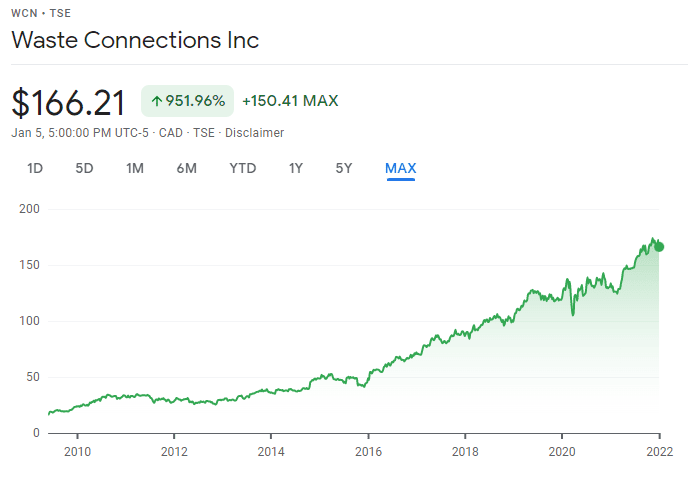The width and height of the screenshot is (688, 478).
Task: Click the green endpoint dot on chart
Action: tap(659, 247)
